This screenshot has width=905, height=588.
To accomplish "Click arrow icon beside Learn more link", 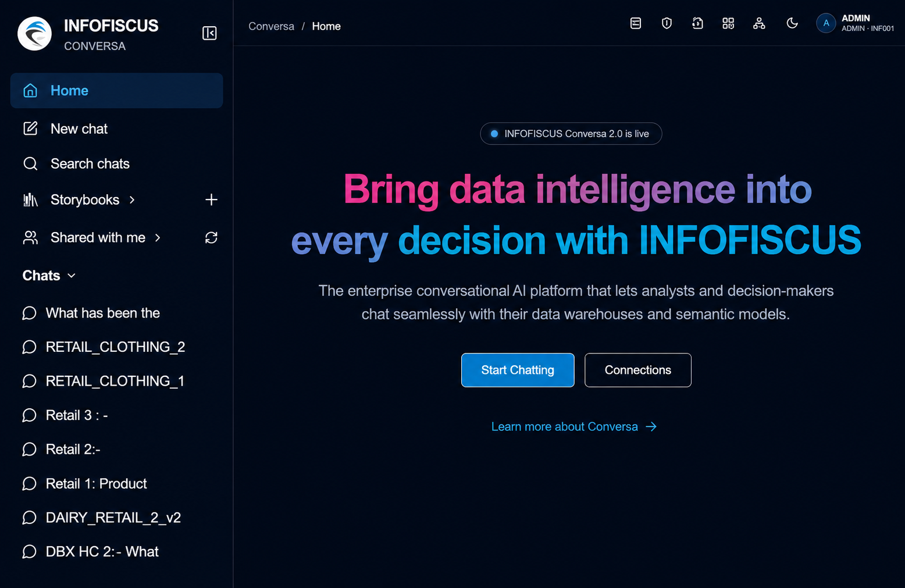I will [x=651, y=426].
